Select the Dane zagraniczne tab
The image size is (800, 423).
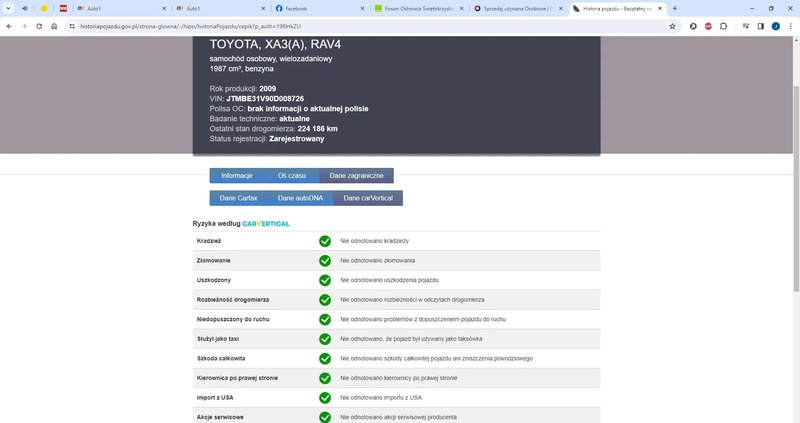[356, 176]
